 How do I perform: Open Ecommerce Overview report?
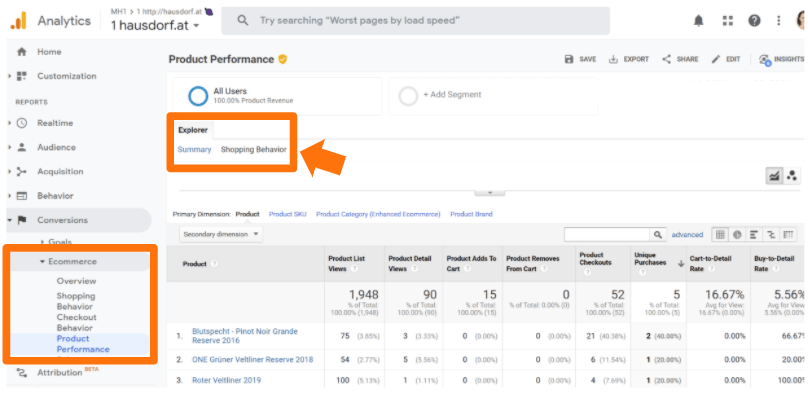pyautogui.click(x=76, y=281)
